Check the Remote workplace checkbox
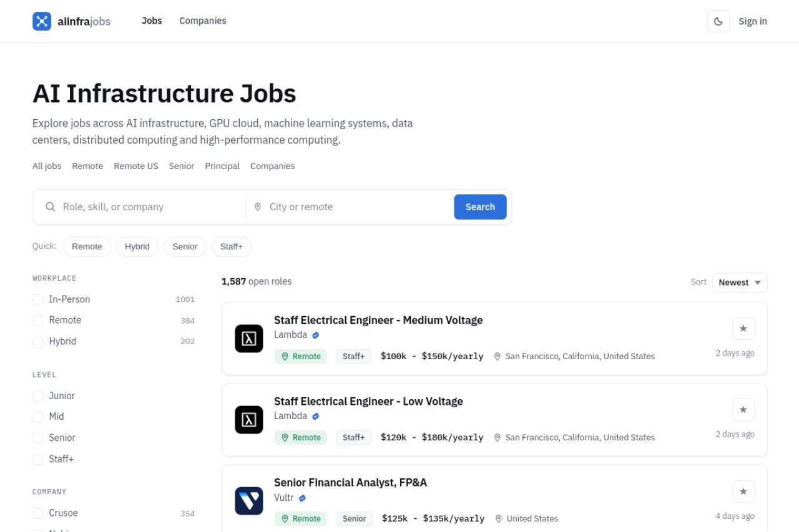The image size is (799, 532). 38,320
